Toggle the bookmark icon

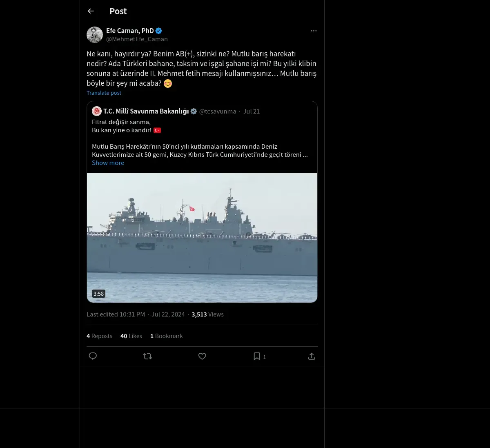[257, 356]
